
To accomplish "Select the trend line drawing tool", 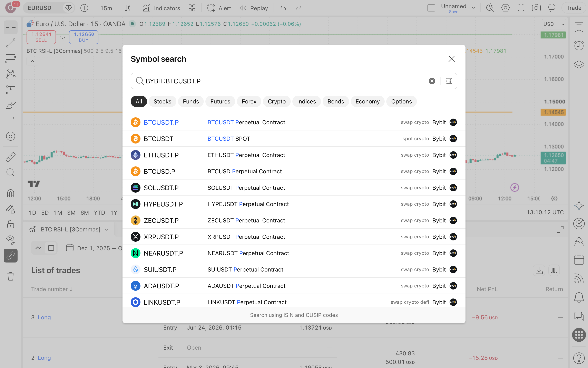I will [10, 43].
